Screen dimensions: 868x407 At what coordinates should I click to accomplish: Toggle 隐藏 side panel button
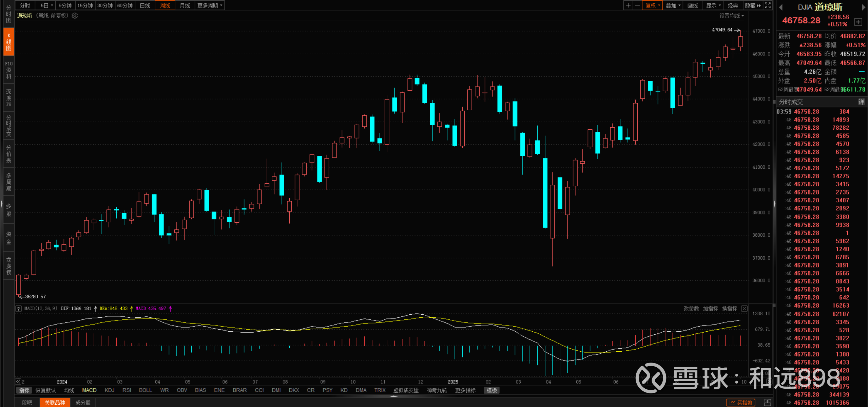point(752,5)
